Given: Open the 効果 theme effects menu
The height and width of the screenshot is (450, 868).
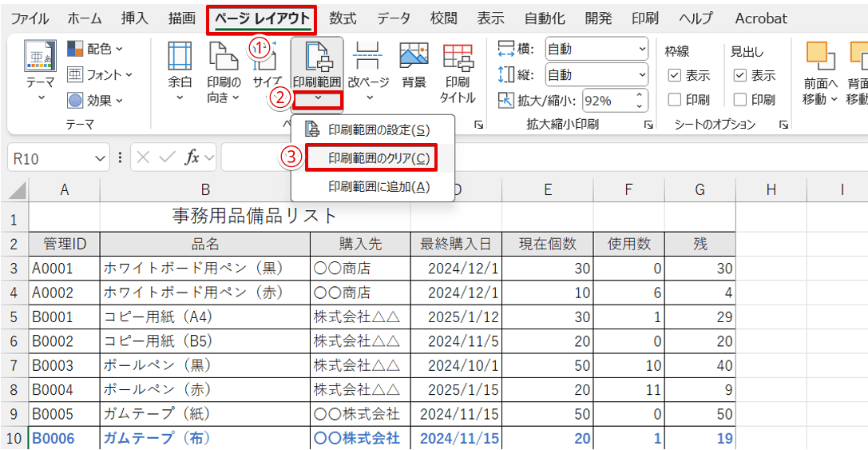Looking at the screenshot, I should (x=95, y=100).
